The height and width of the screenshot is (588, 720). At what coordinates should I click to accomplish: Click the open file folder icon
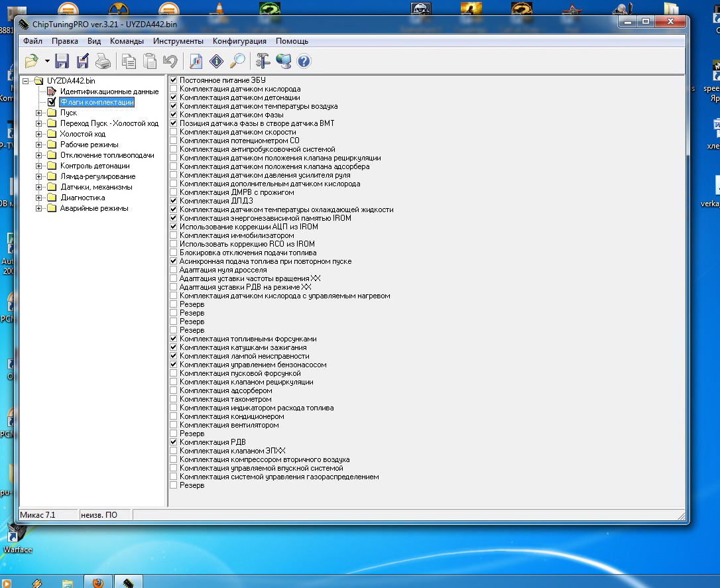(x=31, y=62)
